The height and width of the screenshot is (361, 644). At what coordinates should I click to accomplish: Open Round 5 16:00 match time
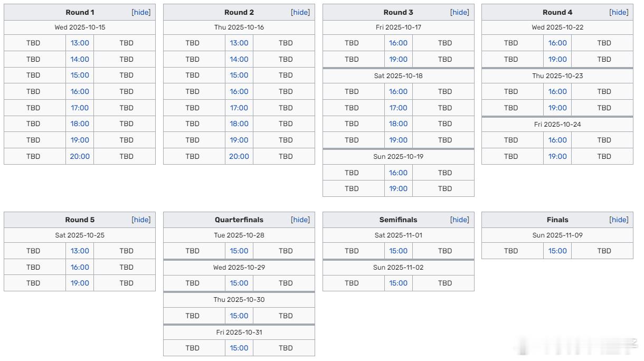coord(80,267)
